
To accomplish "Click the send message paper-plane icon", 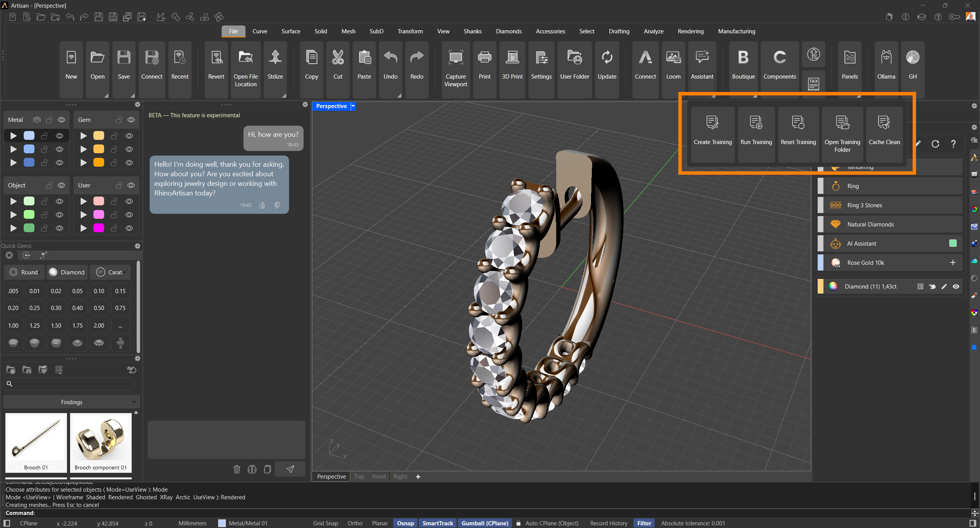I will coord(290,469).
